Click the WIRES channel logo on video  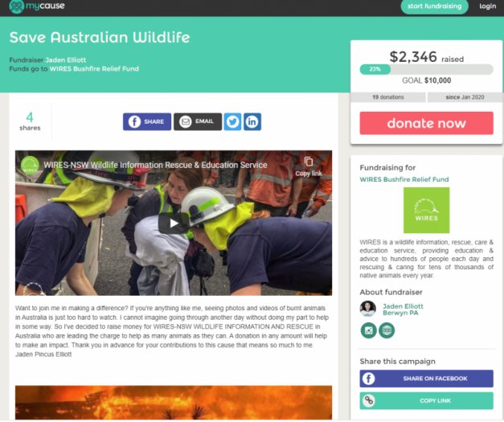point(30,166)
